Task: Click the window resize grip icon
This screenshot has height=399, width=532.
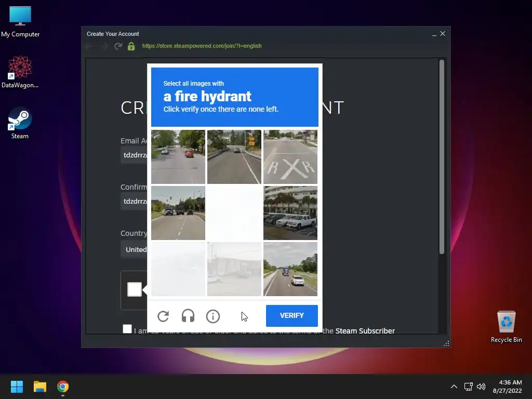Action: (446, 344)
